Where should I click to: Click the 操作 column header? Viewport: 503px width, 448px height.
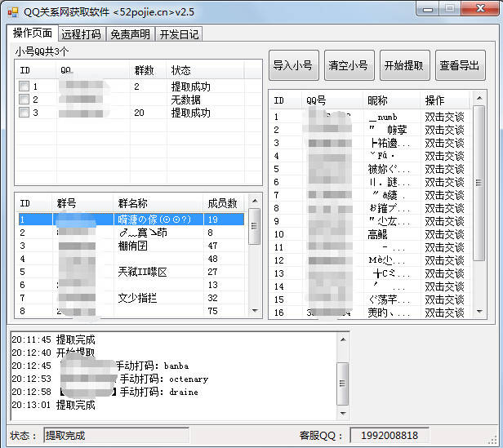445,100
